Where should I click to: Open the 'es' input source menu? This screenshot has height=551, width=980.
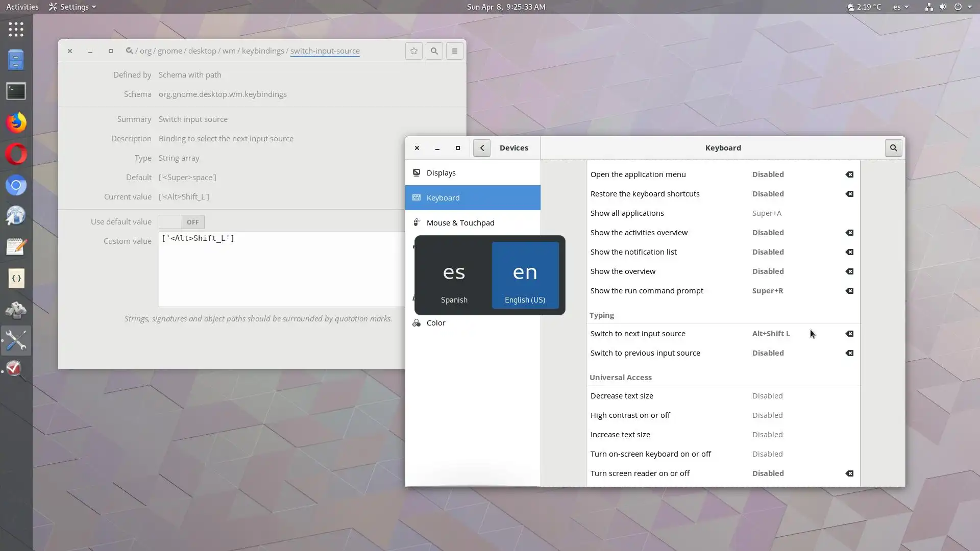coord(900,7)
